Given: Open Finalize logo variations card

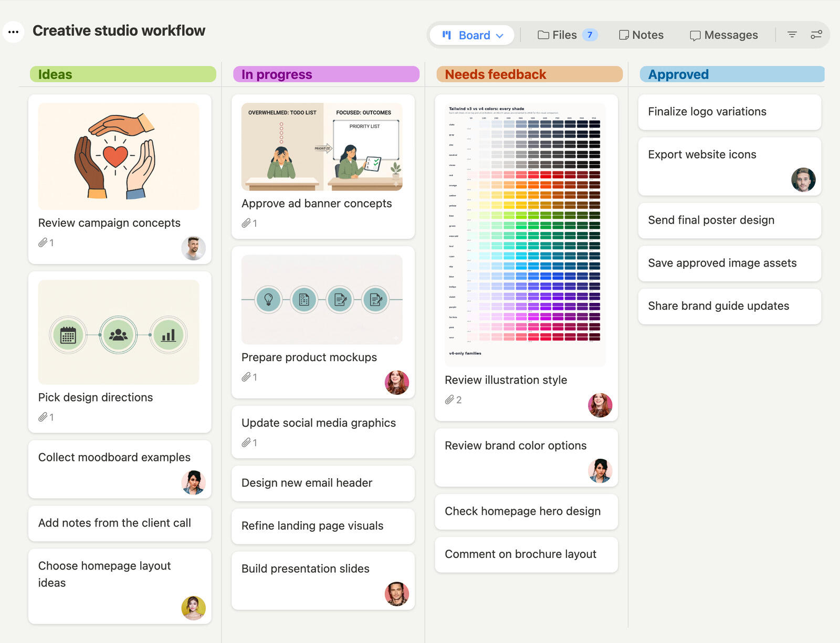Looking at the screenshot, I should (x=730, y=112).
